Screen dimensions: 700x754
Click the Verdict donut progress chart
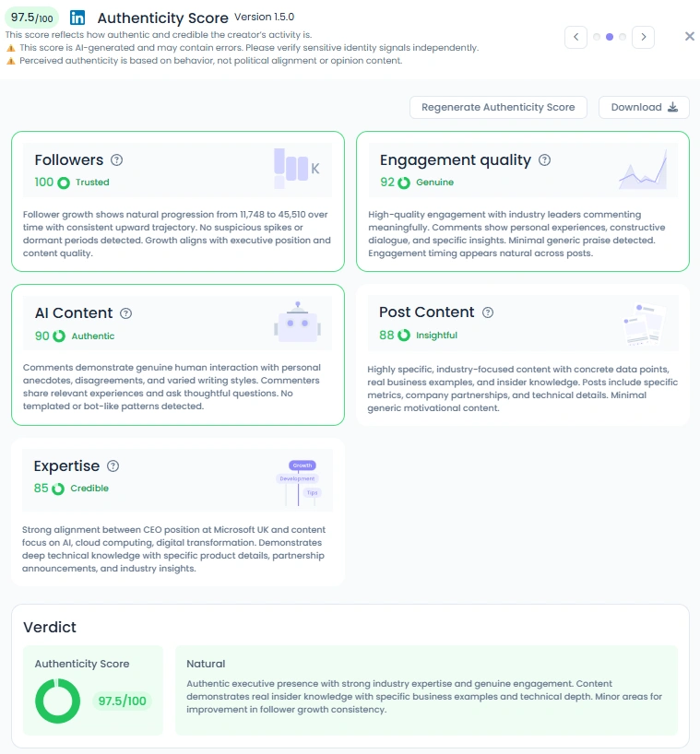click(x=57, y=701)
